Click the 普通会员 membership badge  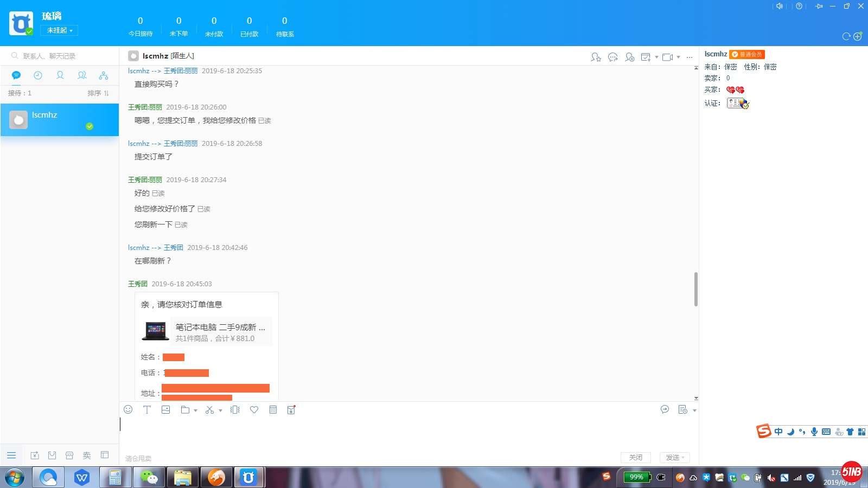coord(747,54)
